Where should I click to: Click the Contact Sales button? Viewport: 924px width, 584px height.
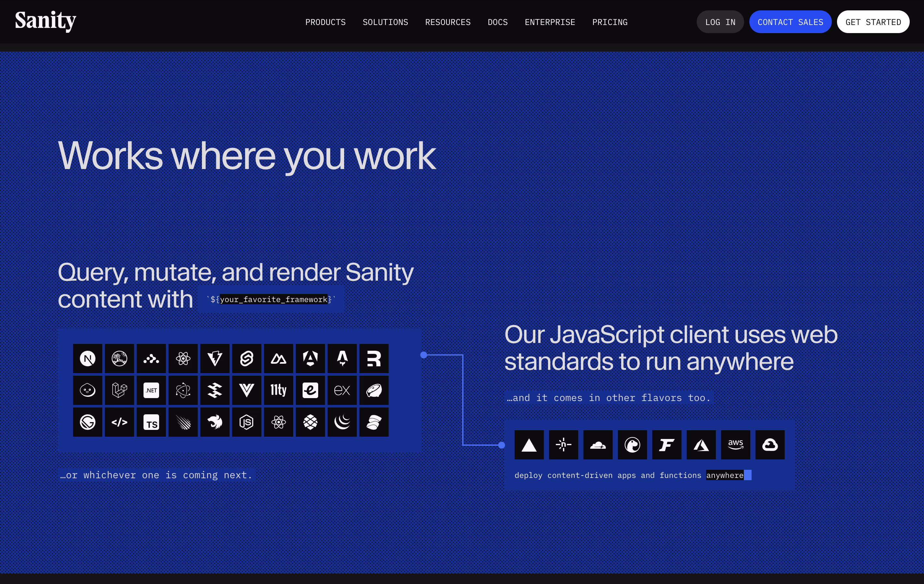[x=790, y=22]
